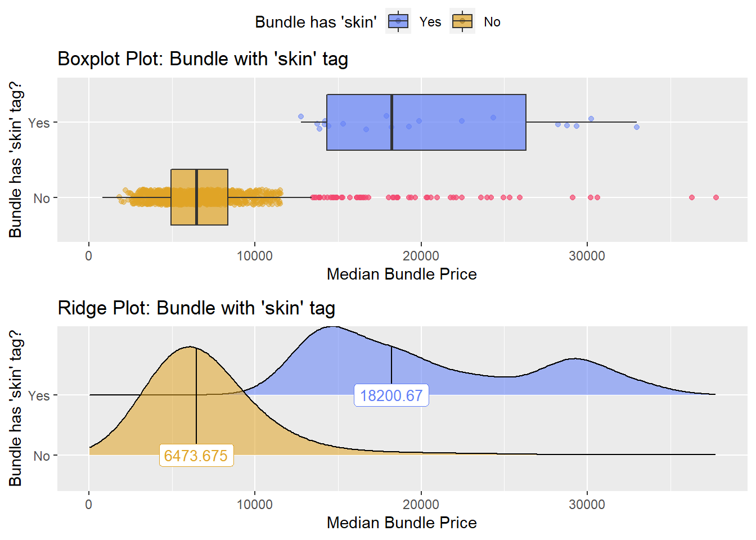This screenshot has height=540, width=756.
Task: Click the ridge plot's 'Median Bundle Price' label
Action: click(x=402, y=523)
